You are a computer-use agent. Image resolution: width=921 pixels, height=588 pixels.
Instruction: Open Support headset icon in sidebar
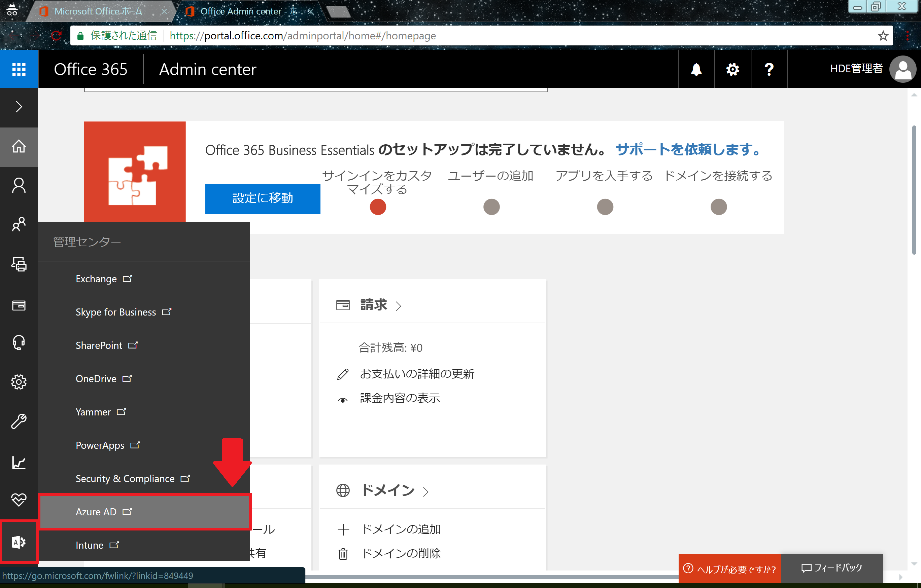click(19, 342)
